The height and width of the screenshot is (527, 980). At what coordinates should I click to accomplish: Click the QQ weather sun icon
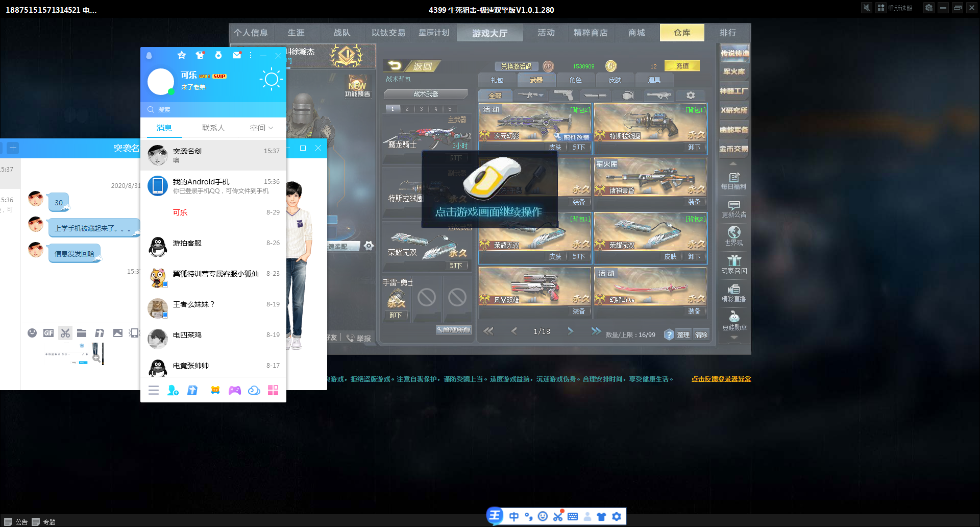tap(271, 79)
